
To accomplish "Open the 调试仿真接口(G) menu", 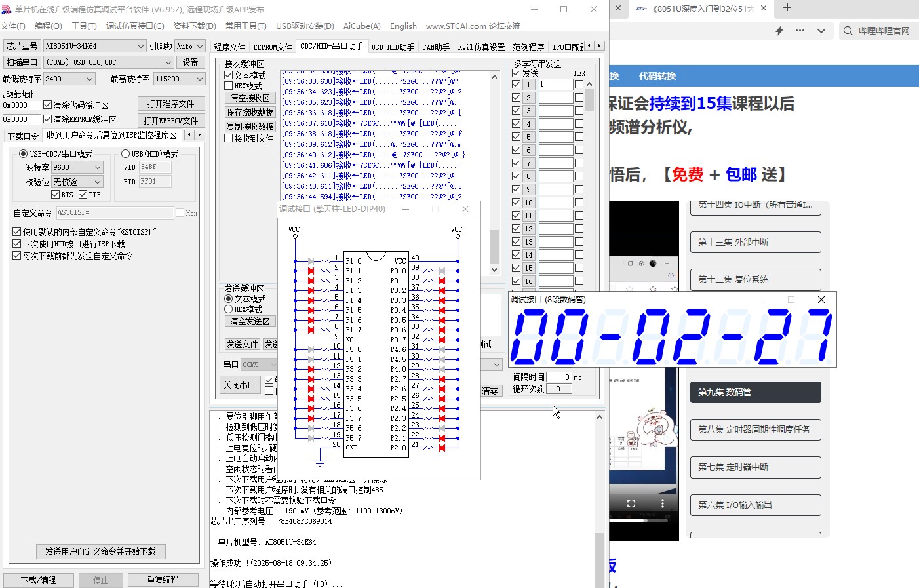I will coord(135,26).
